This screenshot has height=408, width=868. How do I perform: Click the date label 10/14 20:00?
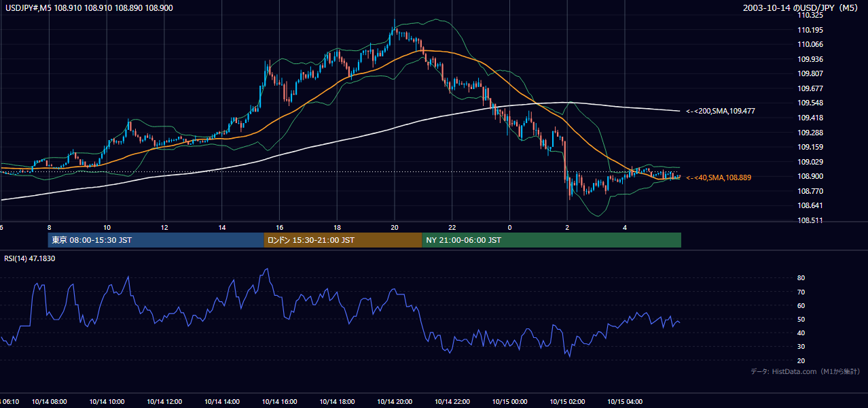point(395,402)
